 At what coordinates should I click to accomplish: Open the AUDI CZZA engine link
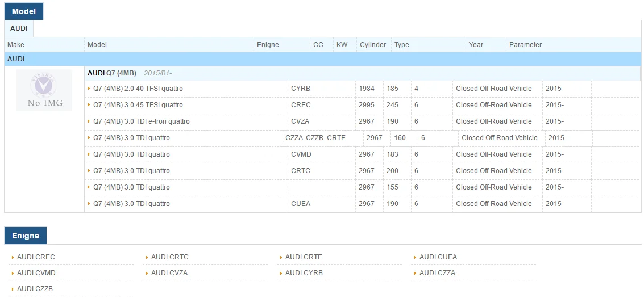(438, 273)
